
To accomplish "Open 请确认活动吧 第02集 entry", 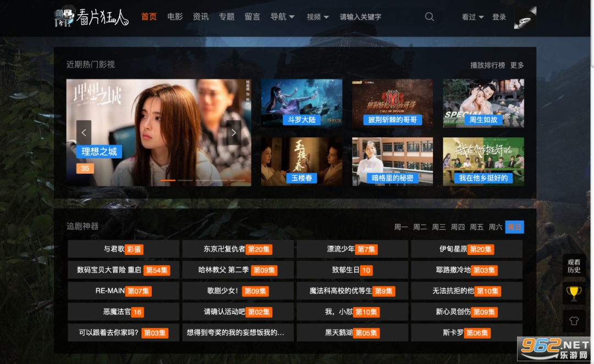I will [x=238, y=312].
